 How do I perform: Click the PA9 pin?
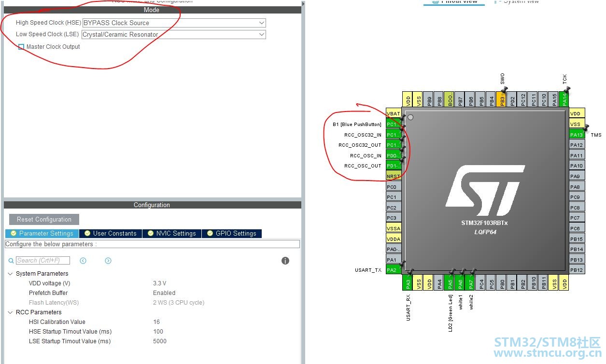577,176
